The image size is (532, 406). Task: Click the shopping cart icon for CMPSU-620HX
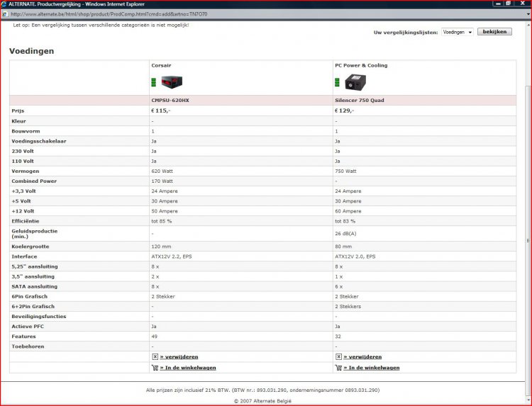tap(155, 367)
